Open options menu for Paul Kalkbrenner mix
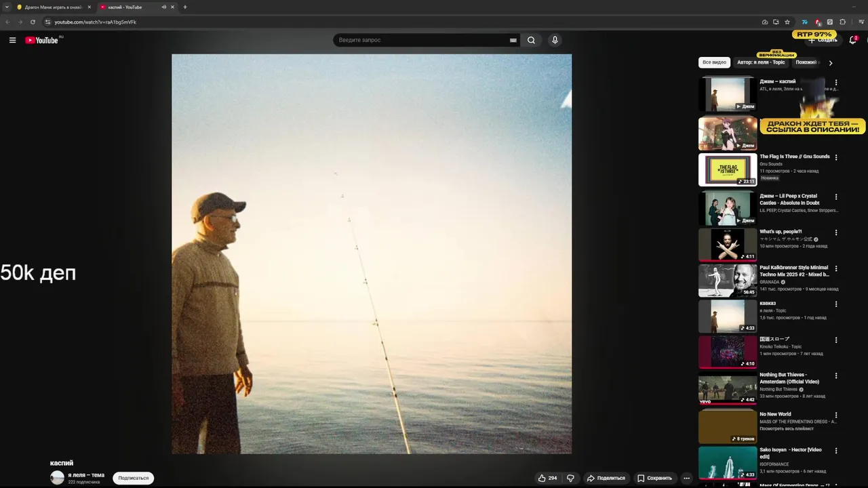The width and height of the screenshot is (868, 488). 836,268
